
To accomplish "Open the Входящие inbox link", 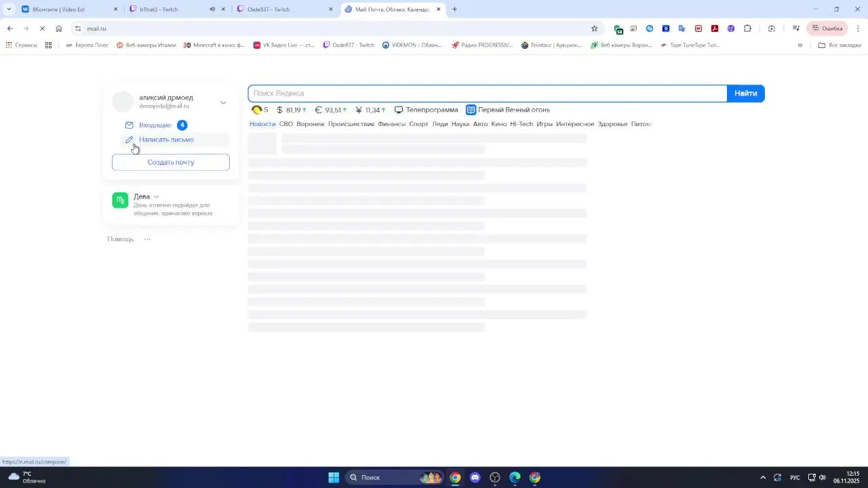I will click(x=155, y=125).
